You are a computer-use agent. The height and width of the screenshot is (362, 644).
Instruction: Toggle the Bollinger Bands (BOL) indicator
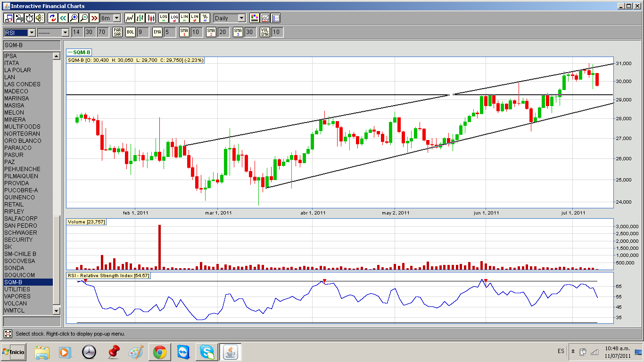point(130,32)
